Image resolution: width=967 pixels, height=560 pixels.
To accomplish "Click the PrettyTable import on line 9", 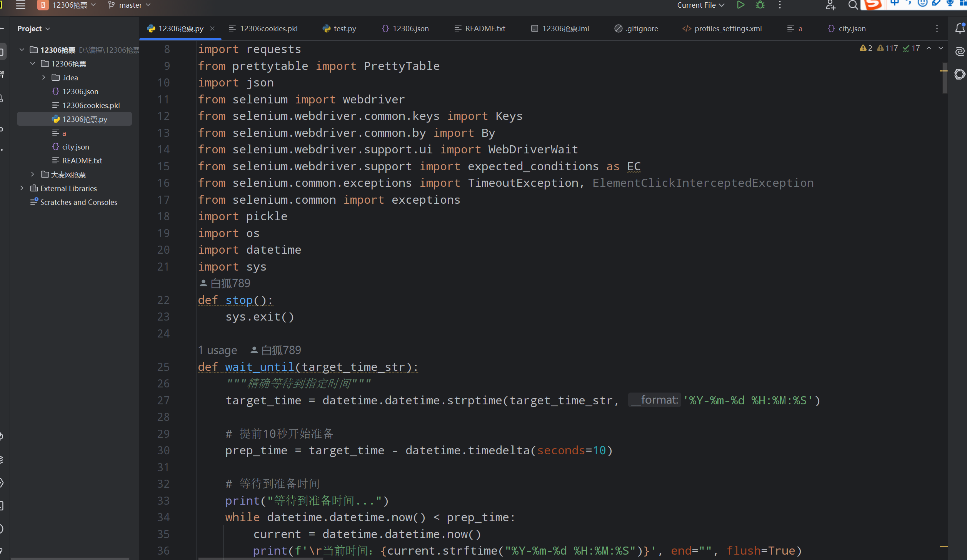I will [x=402, y=66].
